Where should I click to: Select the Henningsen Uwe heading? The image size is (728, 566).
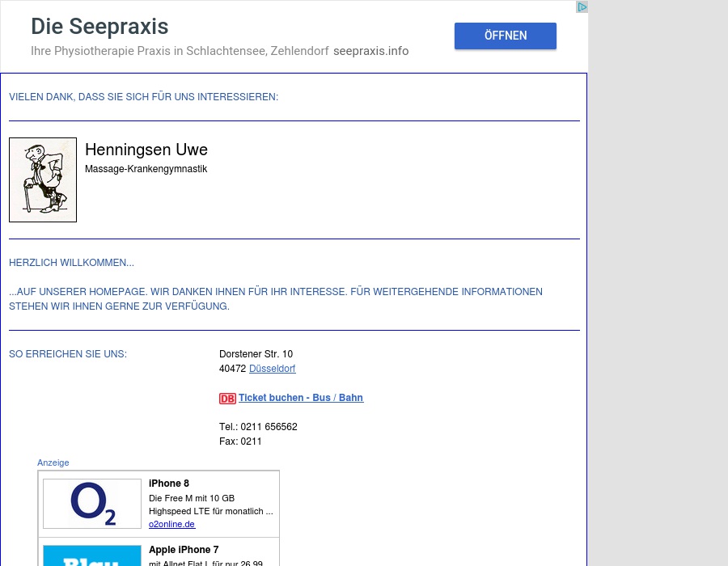pyautogui.click(x=146, y=150)
